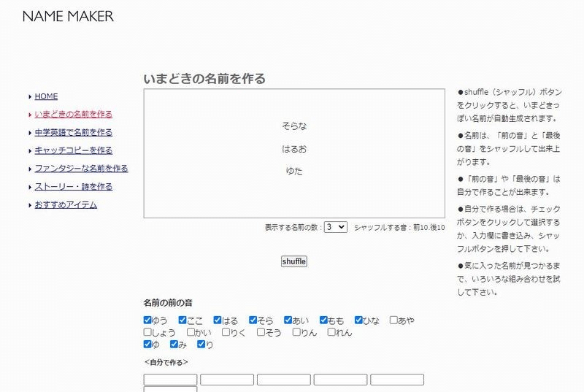
Task: Uncheck the り checkbox
Action: click(201, 344)
